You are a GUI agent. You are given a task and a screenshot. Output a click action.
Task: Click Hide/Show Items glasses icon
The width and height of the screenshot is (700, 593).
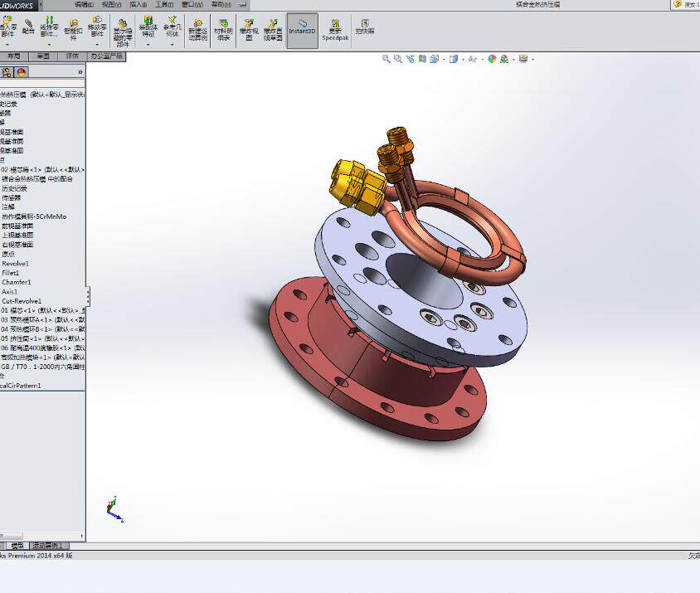click(x=473, y=59)
